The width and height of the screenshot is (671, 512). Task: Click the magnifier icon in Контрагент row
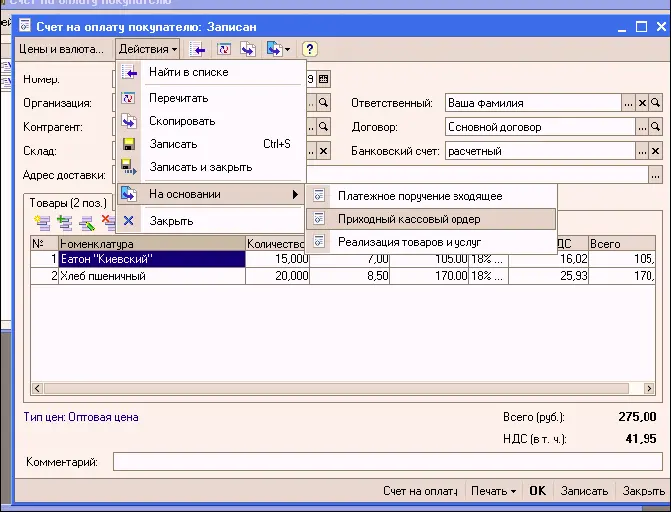click(324, 127)
